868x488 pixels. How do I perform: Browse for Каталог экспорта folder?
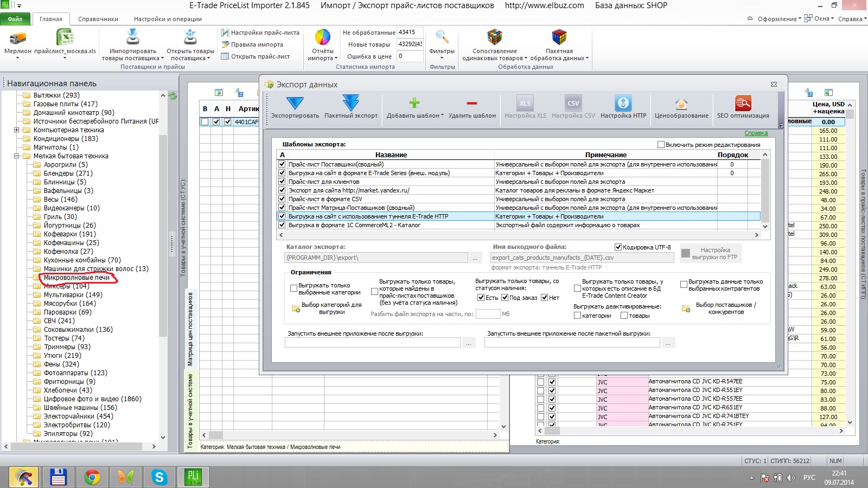[x=475, y=258]
